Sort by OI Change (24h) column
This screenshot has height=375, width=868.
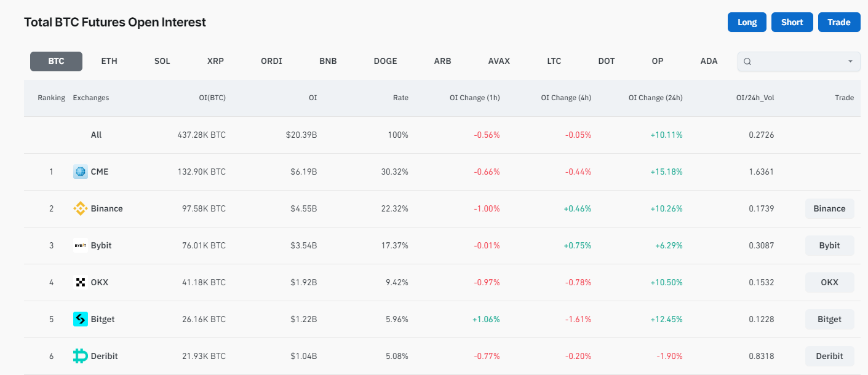(x=655, y=98)
